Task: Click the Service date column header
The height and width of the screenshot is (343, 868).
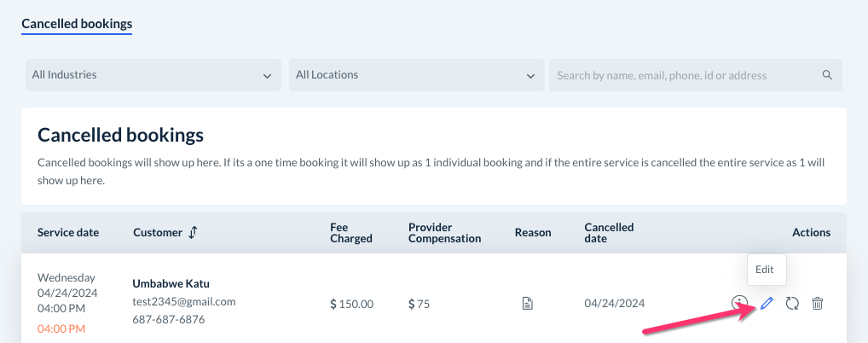Action: (68, 232)
